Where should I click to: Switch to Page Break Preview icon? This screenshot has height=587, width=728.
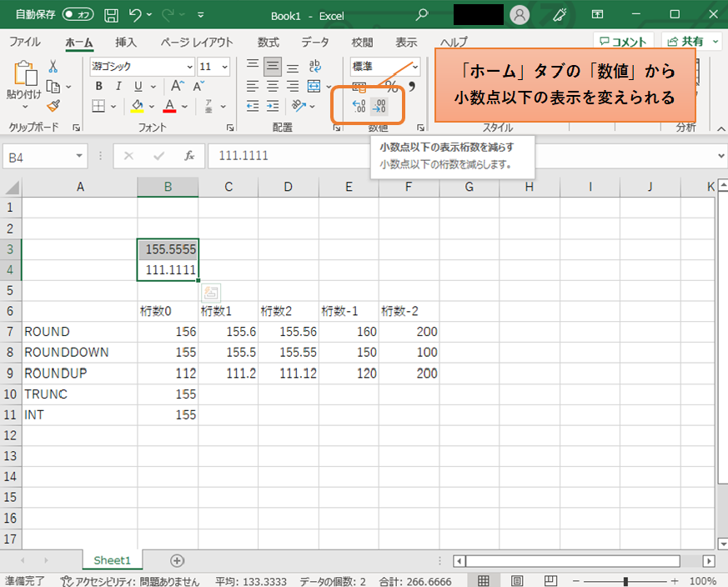point(550,581)
